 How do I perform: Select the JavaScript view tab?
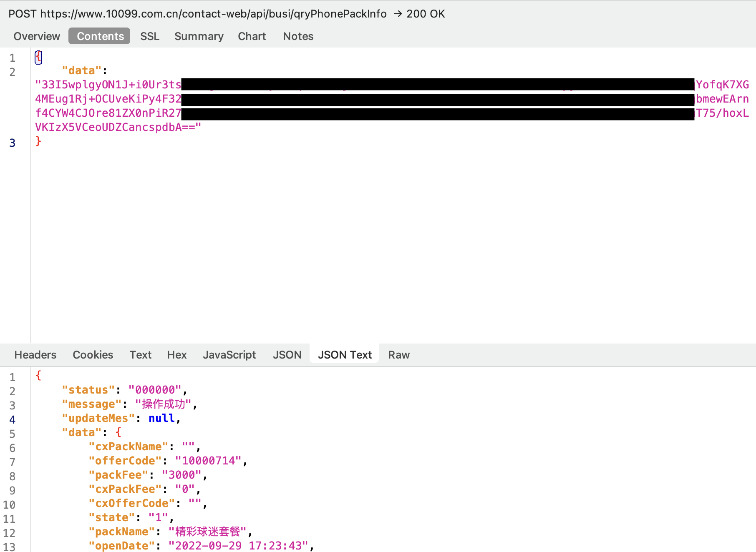pos(229,355)
